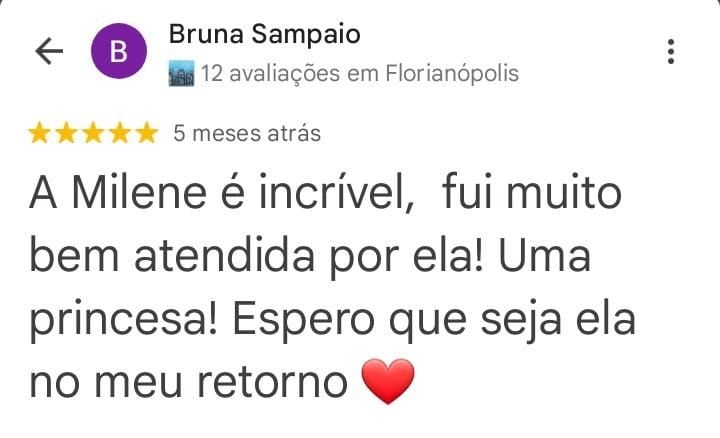Click the city skyline badge icon
The image size is (720, 438).
pyautogui.click(x=181, y=73)
